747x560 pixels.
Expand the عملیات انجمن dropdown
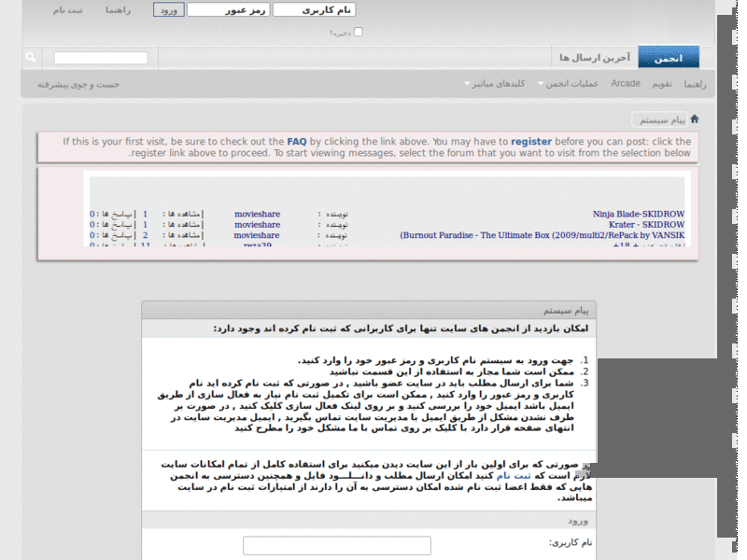[x=569, y=84]
